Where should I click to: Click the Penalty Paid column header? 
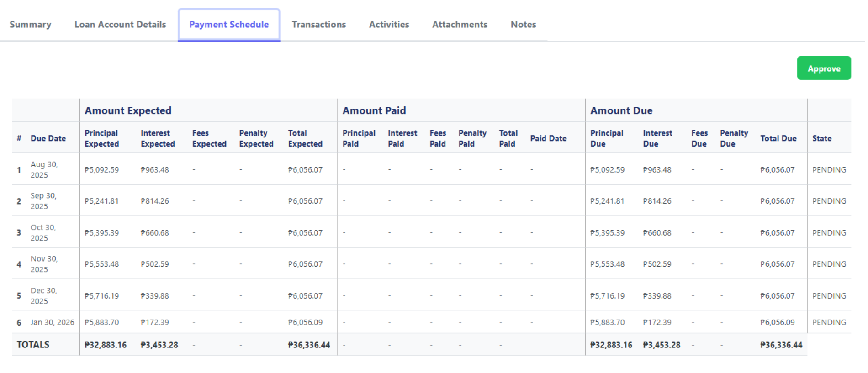pos(472,138)
